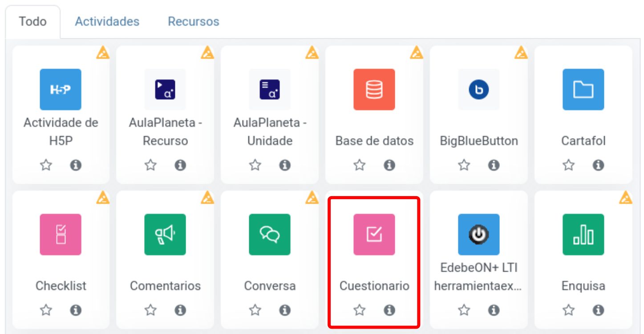Select the Enquisa bar chart icon
Viewport: 644px width, 334px height.
583,234
